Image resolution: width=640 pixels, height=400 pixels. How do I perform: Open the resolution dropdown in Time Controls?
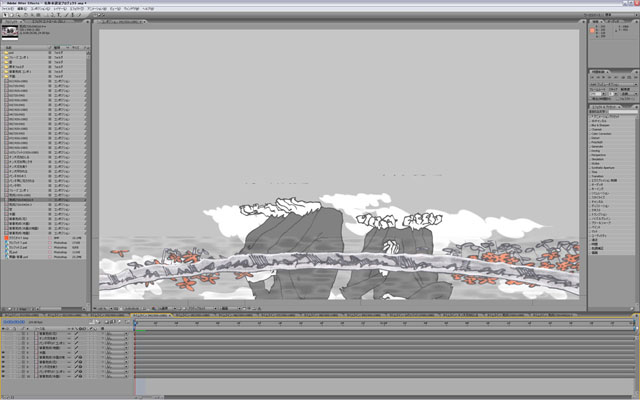point(629,94)
